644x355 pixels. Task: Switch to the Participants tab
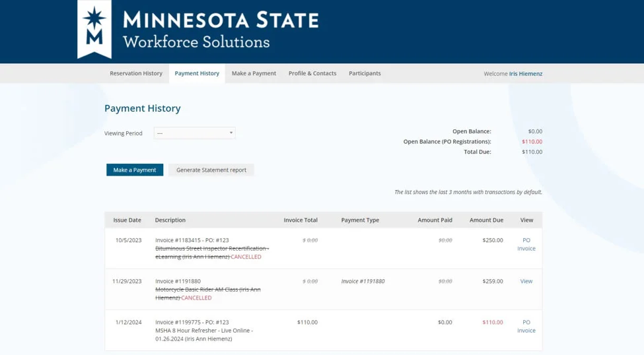pyautogui.click(x=365, y=73)
